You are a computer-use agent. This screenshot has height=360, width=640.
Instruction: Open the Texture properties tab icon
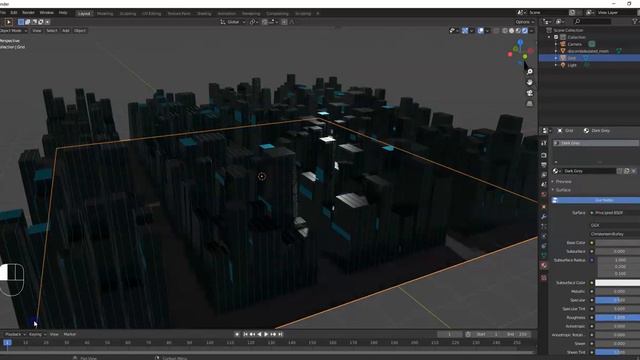[544, 278]
